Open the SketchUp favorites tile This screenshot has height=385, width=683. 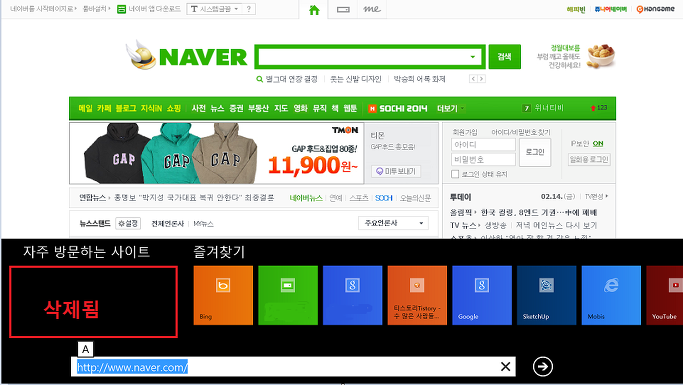pos(546,295)
